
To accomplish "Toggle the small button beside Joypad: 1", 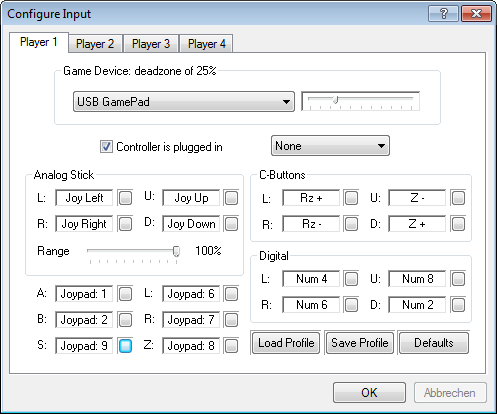I will click(125, 294).
